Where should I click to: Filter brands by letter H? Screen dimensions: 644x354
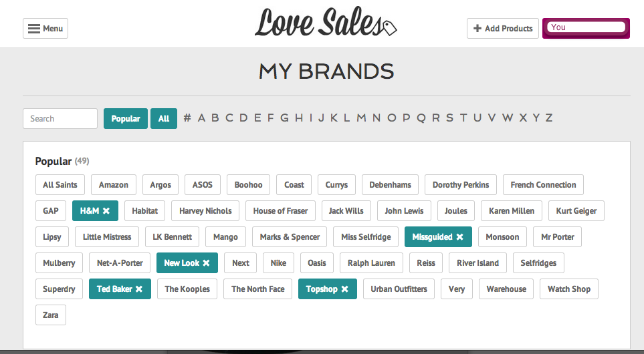pos(299,118)
